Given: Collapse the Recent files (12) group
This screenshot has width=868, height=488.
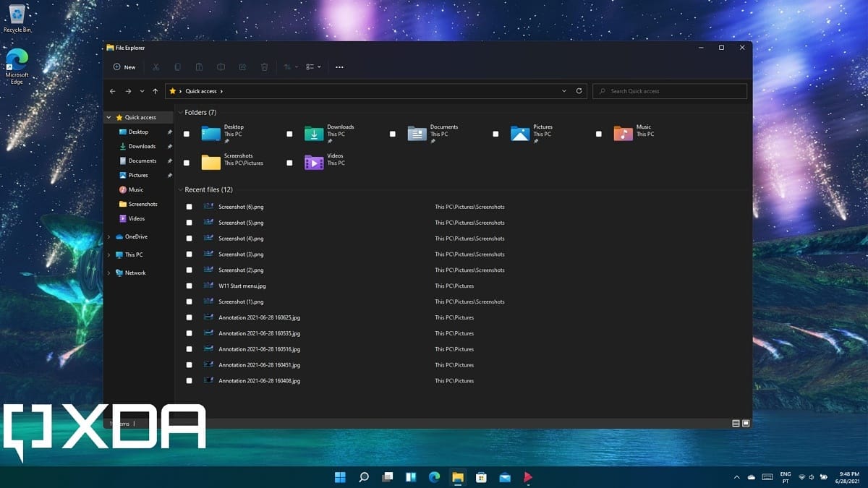Looking at the screenshot, I should click(180, 190).
